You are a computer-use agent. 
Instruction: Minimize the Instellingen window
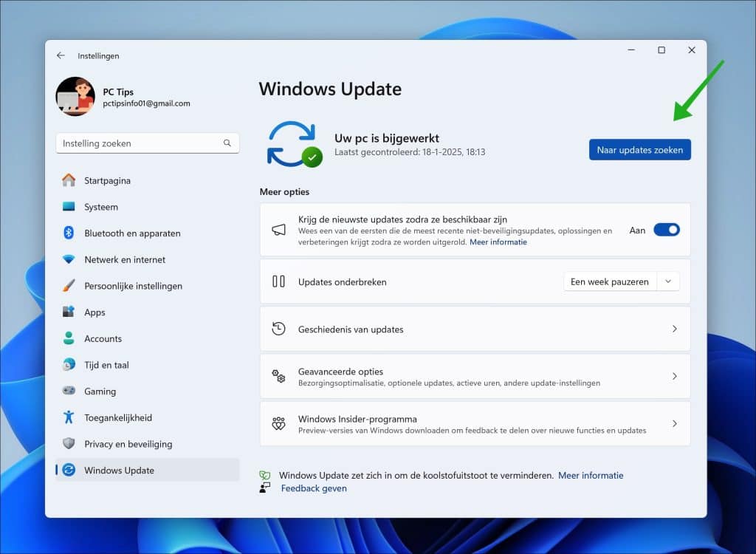[x=631, y=50]
